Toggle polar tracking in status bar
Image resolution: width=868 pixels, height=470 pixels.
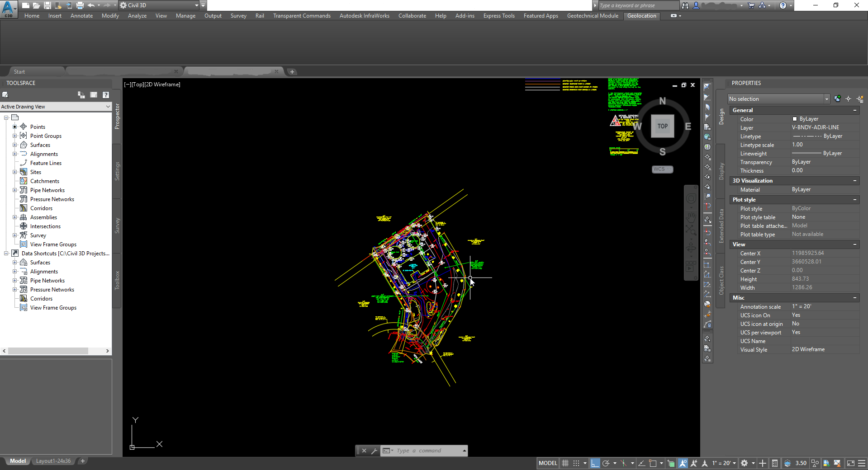click(x=606, y=463)
